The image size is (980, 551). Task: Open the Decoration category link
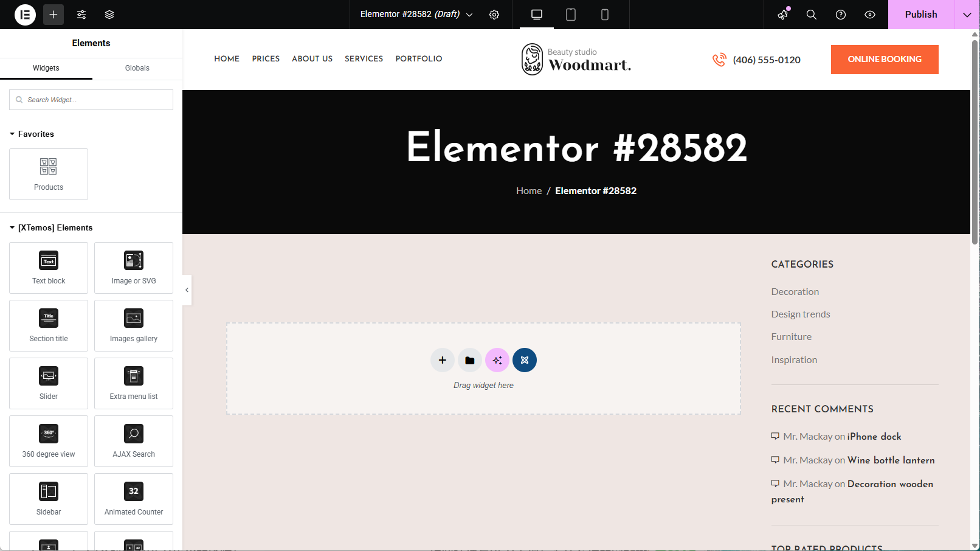pyautogui.click(x=795, y=291)
